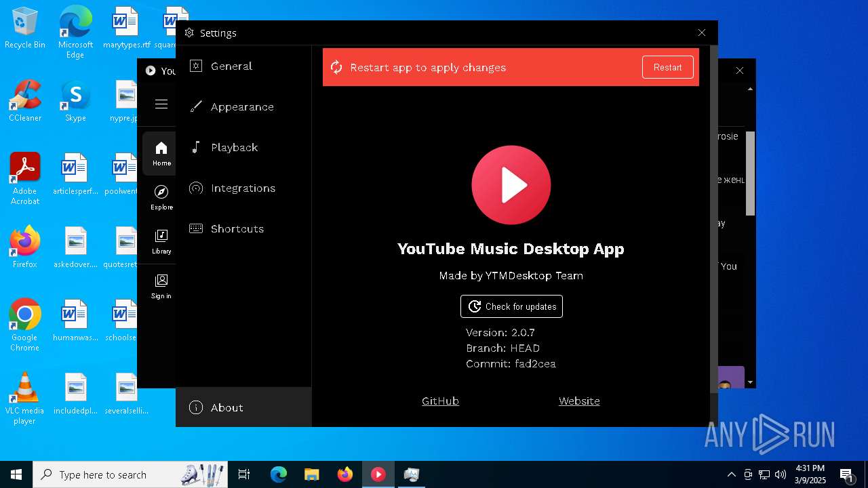Select the includedpl image file on desktop
The height and width of the screenshot is (488, 868).
click(x=75, y=394)
